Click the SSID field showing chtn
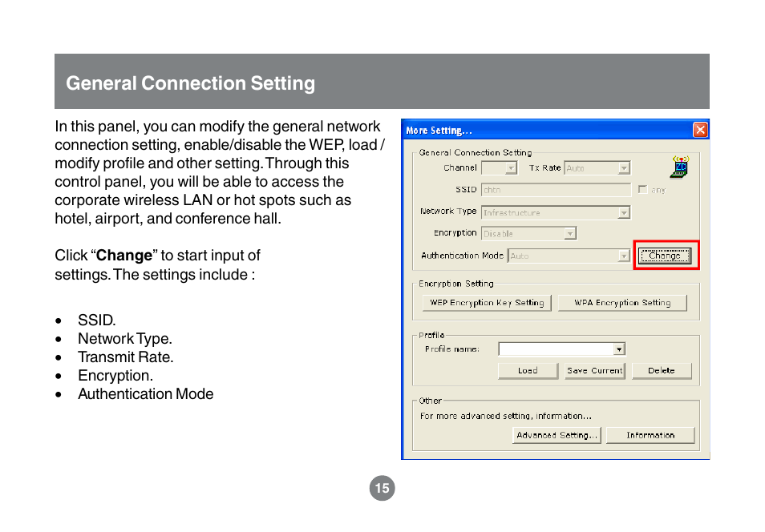This screenshot has width=765, height=532. [556, 190]
